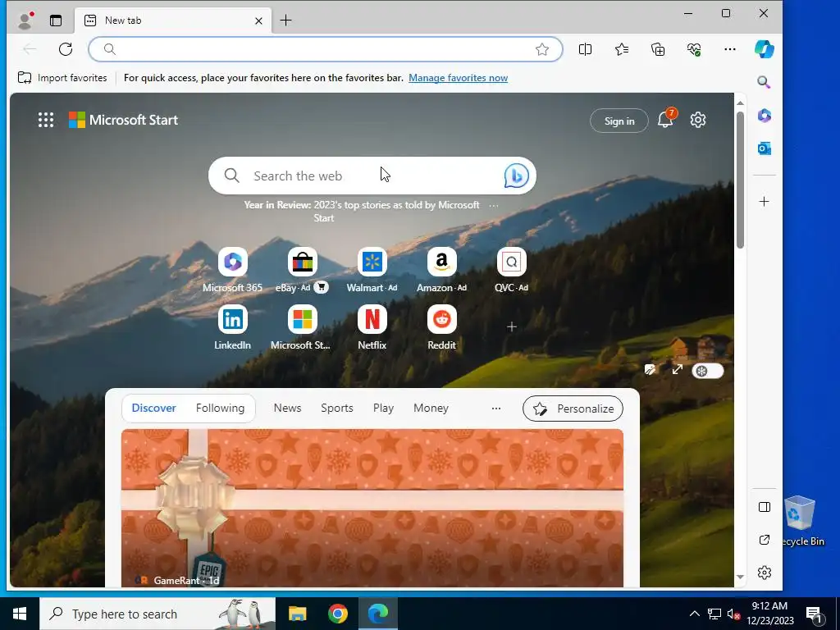
Task: Open the eBay quick link
Action: pyautogui.click(x=302, y=270)
